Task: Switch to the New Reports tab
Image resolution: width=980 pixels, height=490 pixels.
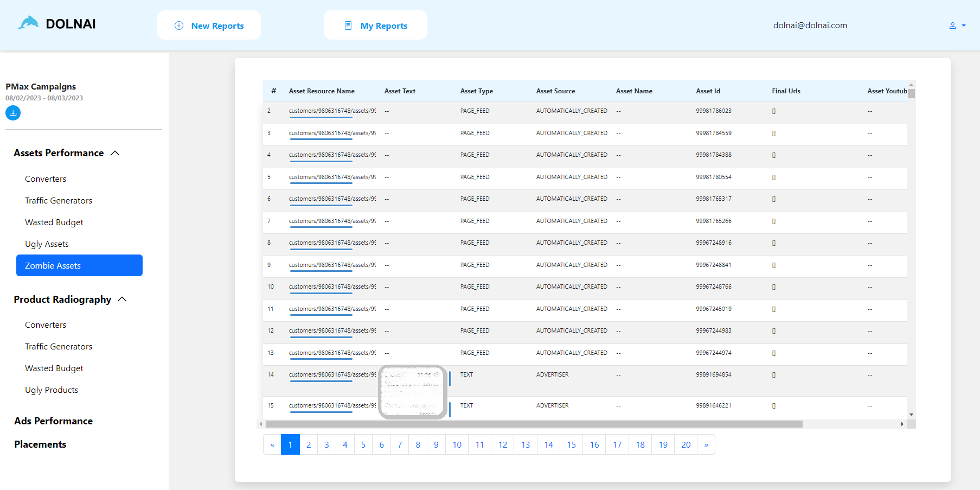Action: [209, 25]
